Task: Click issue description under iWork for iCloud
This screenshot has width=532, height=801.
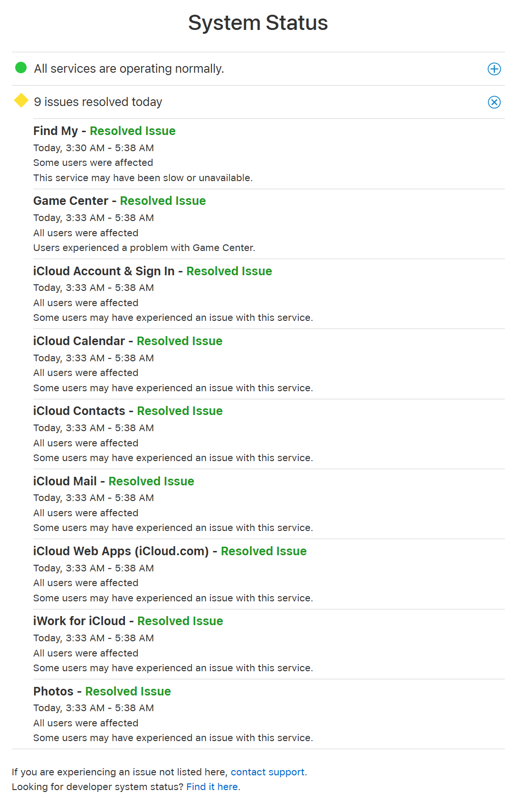Action: [173, 668]
